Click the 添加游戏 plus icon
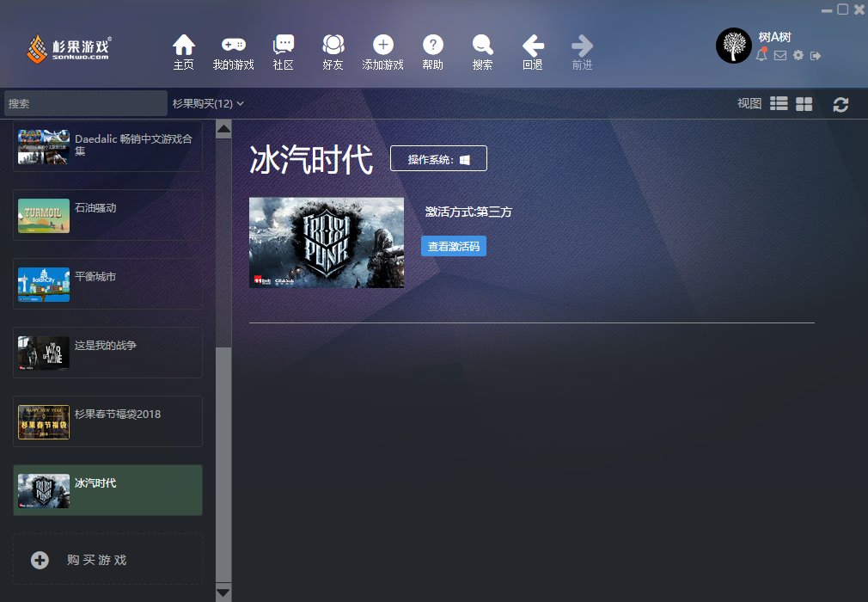This screenshot has height=602, width=868. (x=383, y=45)
